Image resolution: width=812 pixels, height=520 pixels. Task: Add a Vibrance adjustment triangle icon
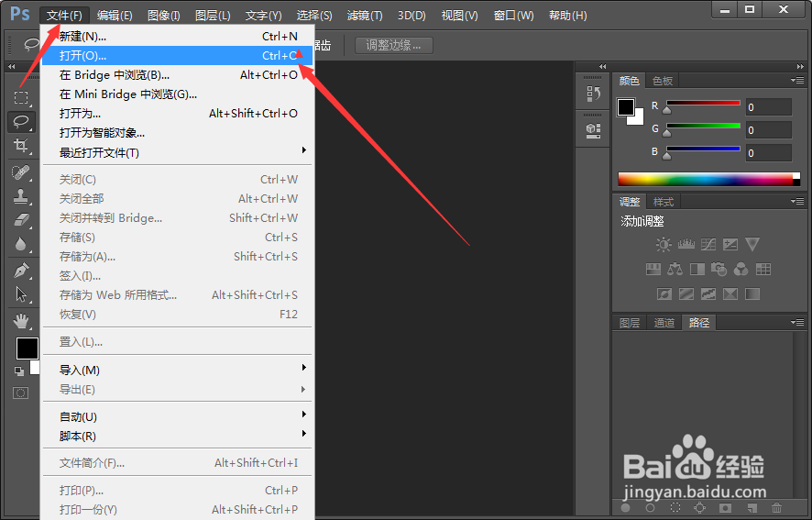pos(752,244)
